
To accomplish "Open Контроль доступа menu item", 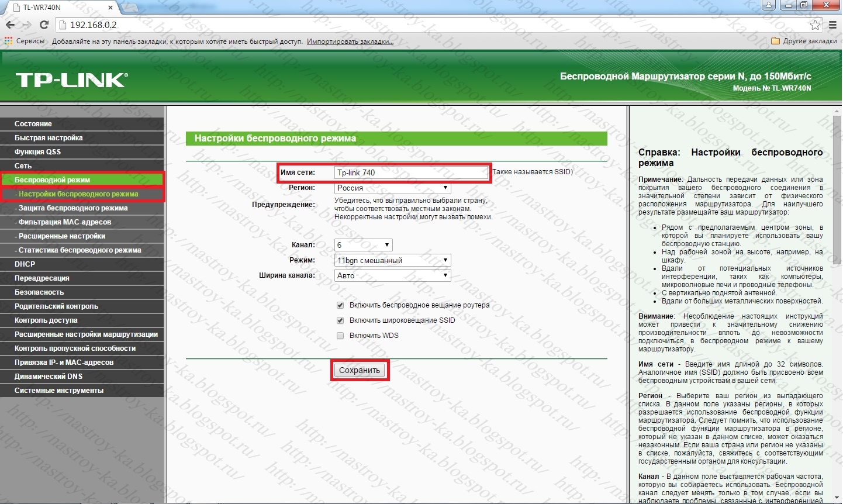I will (82, 320).
